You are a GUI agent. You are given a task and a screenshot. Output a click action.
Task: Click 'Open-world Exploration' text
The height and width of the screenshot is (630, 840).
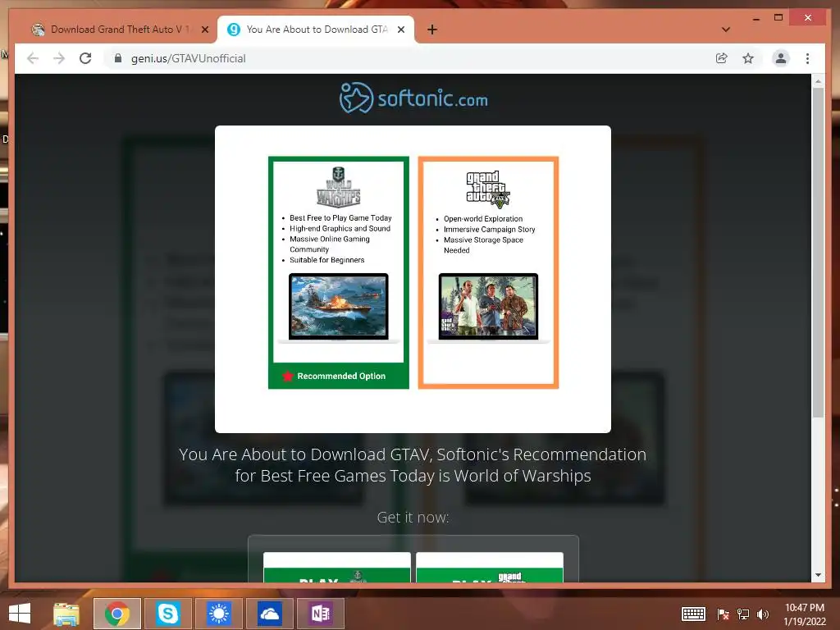483,218
